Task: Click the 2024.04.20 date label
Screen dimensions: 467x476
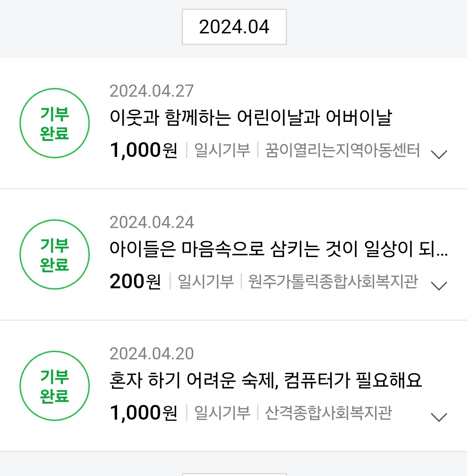Action: (x=152, y=354)
